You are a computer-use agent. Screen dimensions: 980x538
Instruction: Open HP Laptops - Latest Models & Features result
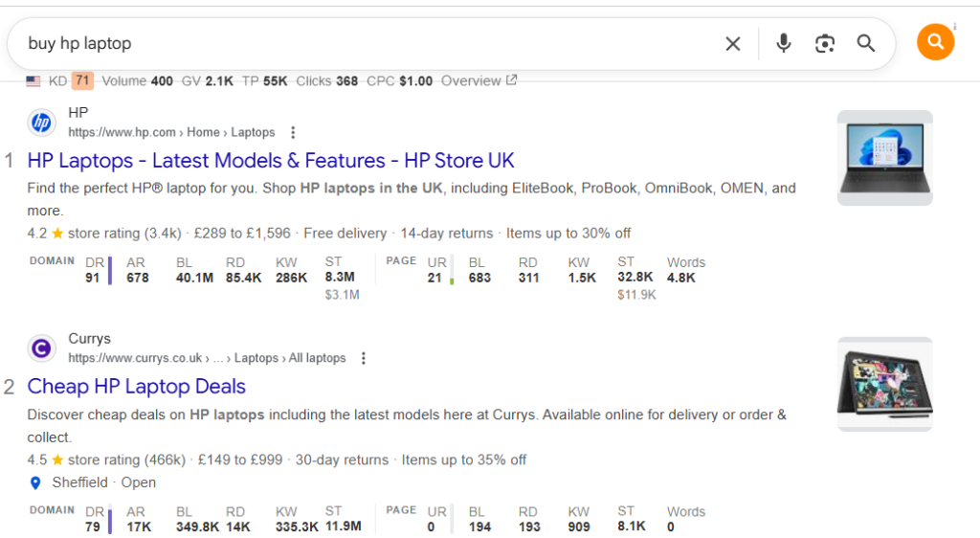click(x=271, y=161)
